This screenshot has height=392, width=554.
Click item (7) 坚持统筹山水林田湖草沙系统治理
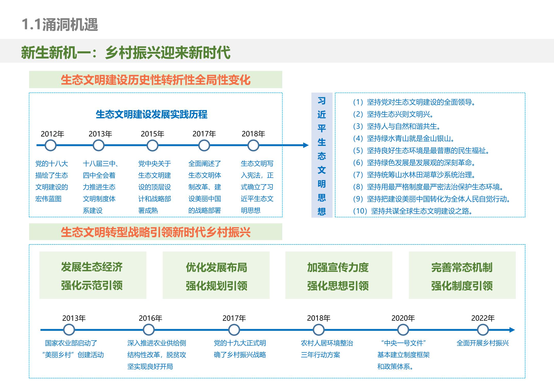point(414,175)
